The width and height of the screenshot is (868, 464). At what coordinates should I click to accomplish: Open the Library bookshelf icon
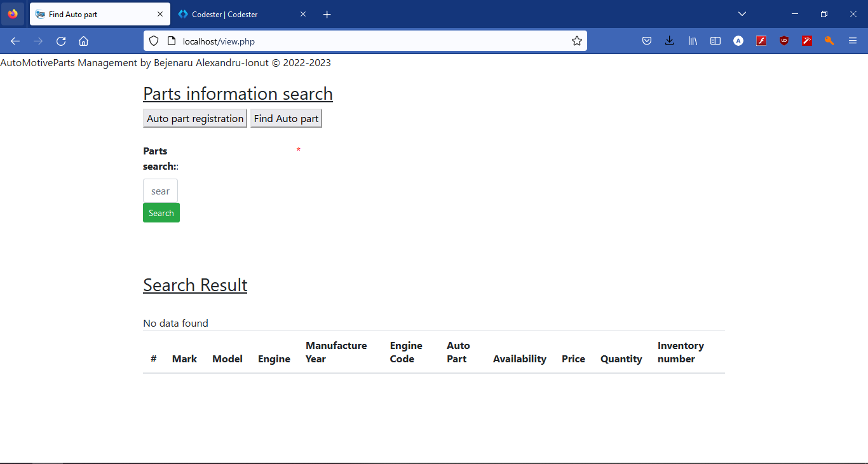[x=693, y=41]
